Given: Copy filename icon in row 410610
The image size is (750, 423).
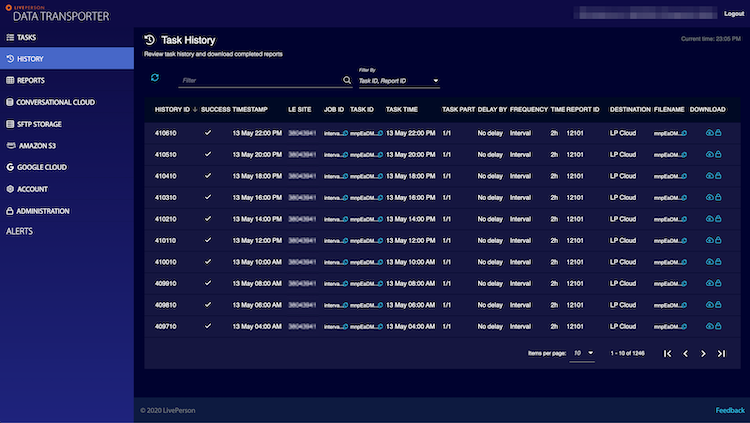Looking at the screenshot, I should point(684,133).
